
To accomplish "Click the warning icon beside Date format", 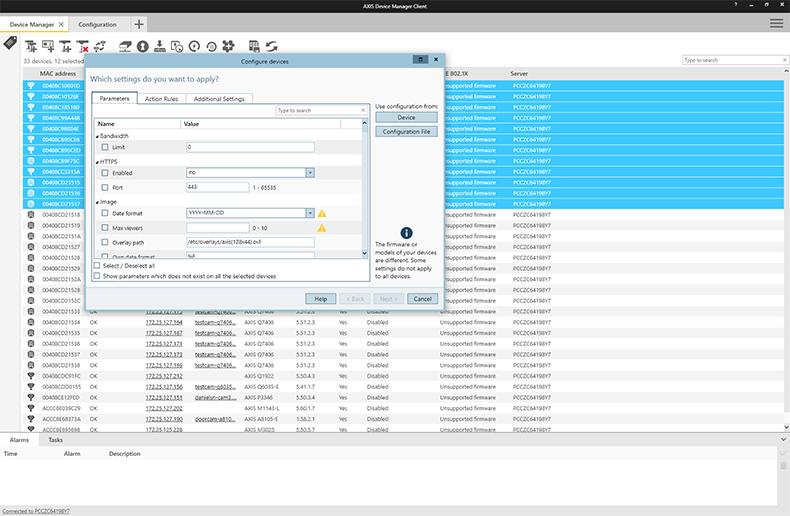I will tap(321, 213).
